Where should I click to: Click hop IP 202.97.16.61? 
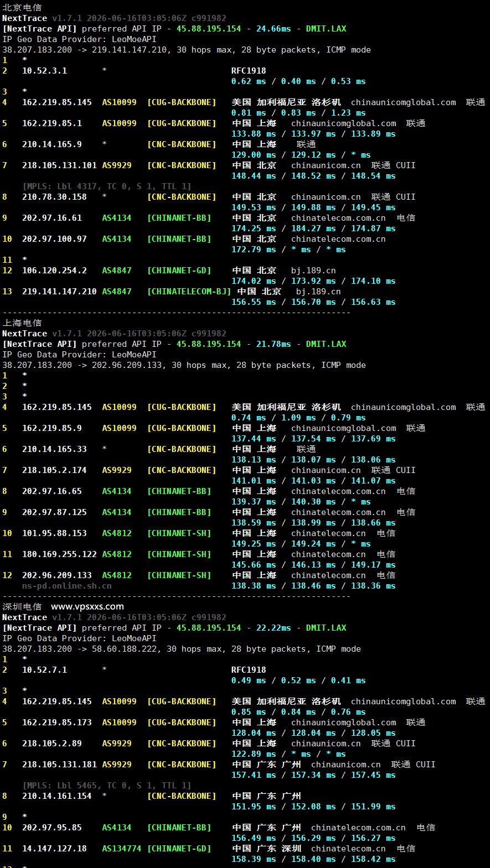coord(52,218)
